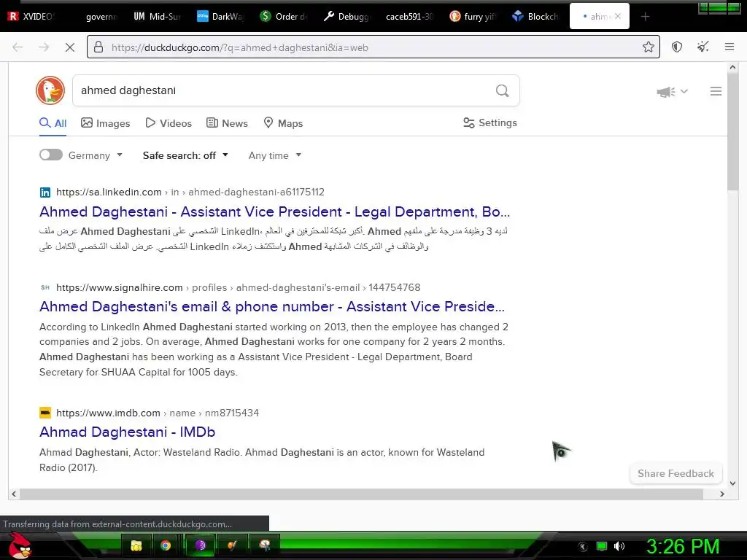Open the pencil application in taskbar

pyautogui.click(x=232, y=545)
